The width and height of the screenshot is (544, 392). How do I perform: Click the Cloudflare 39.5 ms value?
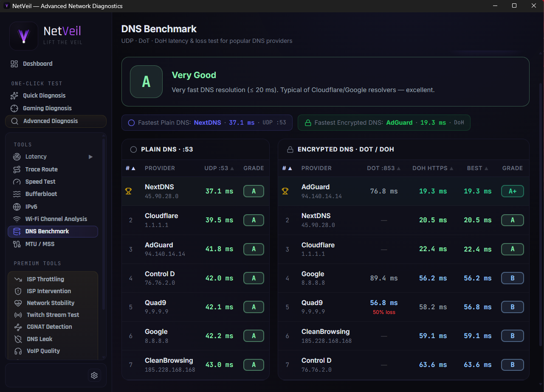pyautogui.click(x=219, y=220)
